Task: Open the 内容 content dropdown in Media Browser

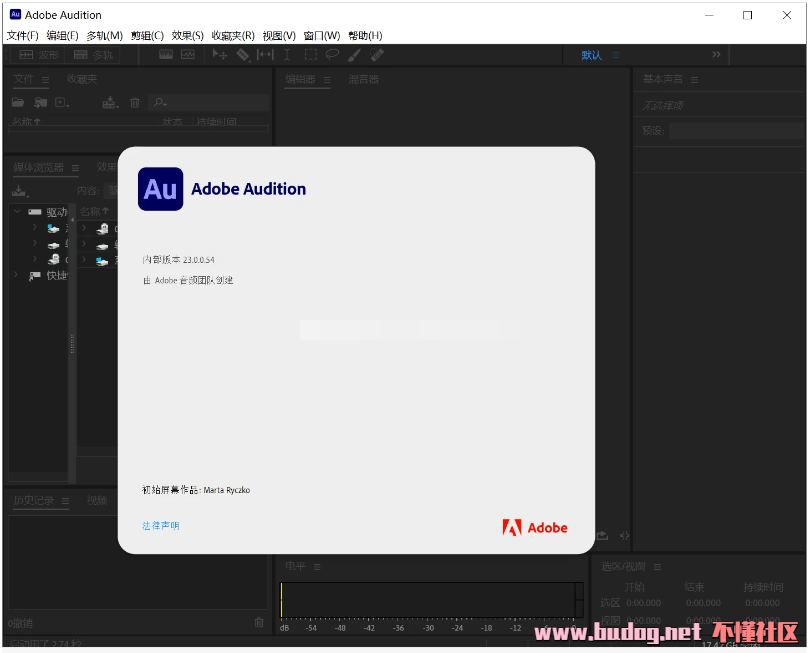Action: click(111, 191)
